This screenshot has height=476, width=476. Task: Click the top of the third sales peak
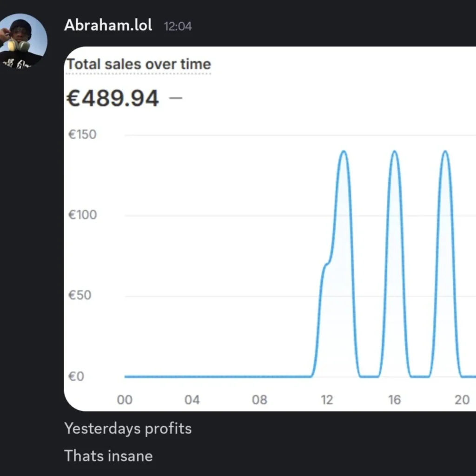445,152
